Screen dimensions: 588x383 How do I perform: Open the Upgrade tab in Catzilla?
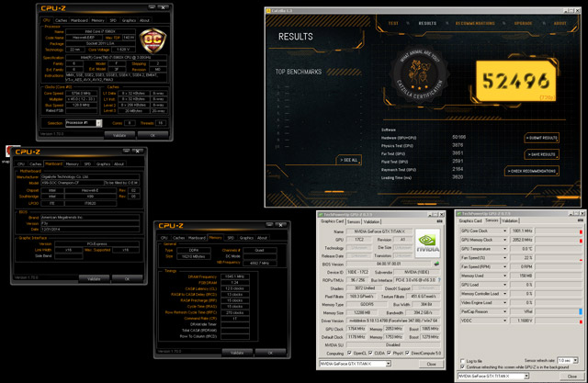pos(523,23)
